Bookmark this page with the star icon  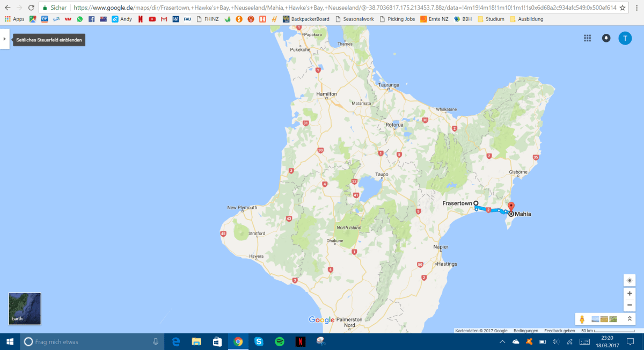coord(623,8)
